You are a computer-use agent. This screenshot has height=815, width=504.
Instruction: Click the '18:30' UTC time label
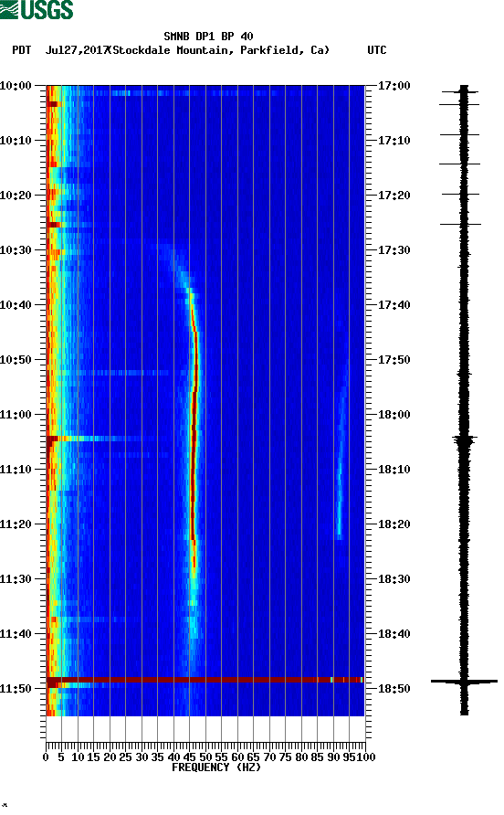point(394,579)
